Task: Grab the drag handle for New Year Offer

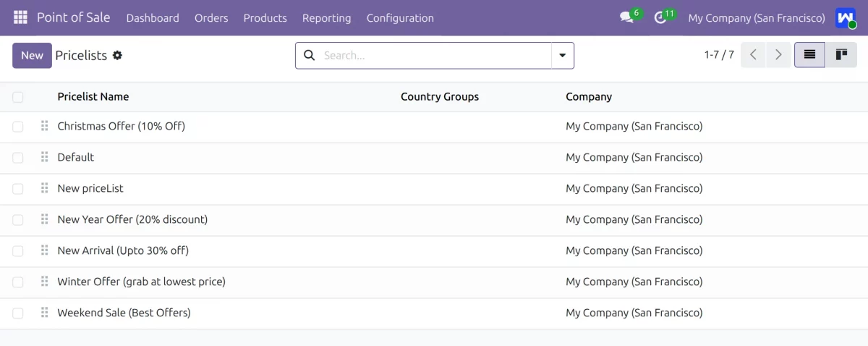Action: 44,219
